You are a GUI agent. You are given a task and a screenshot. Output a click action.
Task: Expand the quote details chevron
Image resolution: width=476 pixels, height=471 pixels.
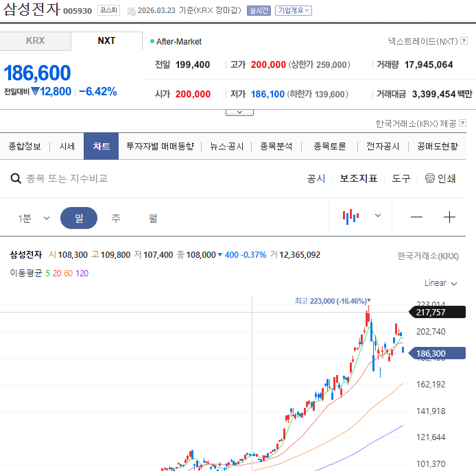point(239,112)
